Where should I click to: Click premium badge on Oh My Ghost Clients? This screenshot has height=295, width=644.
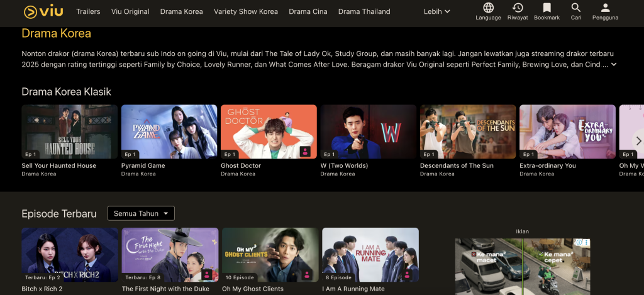click(x=307, y=274)
